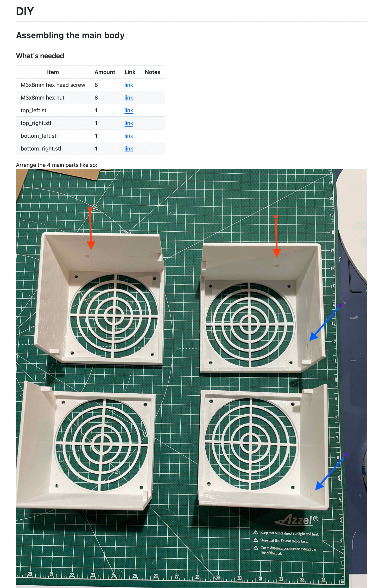The image size is (380, 588).
Task: Click the left red arrow in photo
Action: click(91, 229)
